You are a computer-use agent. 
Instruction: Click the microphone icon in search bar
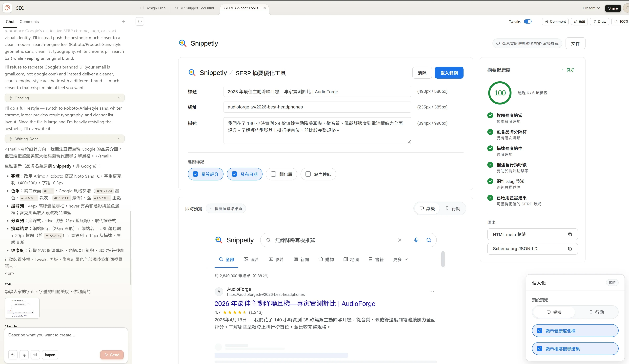pos(416,240)
